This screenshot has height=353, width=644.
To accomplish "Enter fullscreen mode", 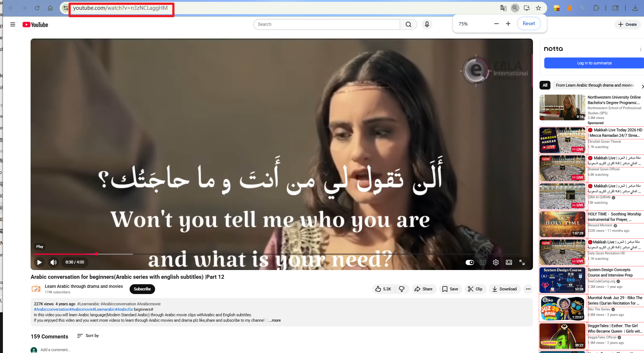I will 522,262.
